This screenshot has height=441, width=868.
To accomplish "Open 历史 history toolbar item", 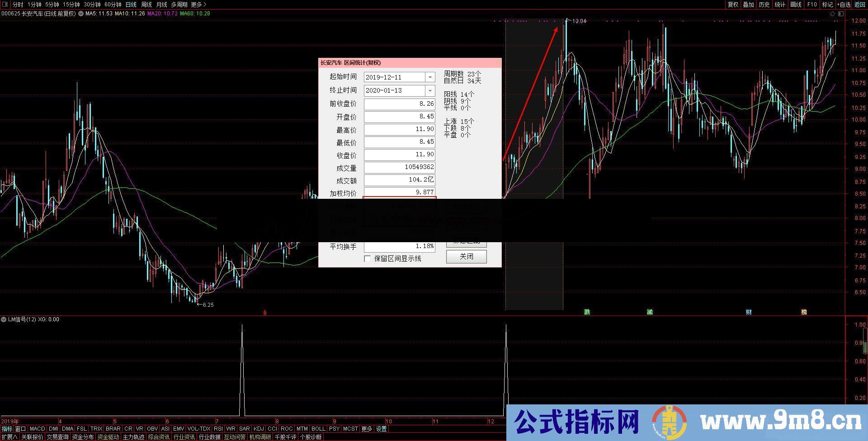I will (764, 5).
